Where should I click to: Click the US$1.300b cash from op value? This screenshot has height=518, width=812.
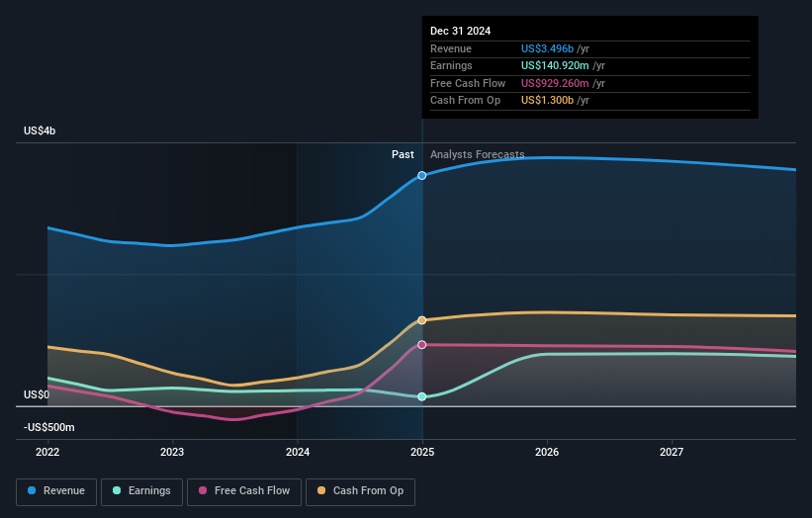click(x=547, y=101)
